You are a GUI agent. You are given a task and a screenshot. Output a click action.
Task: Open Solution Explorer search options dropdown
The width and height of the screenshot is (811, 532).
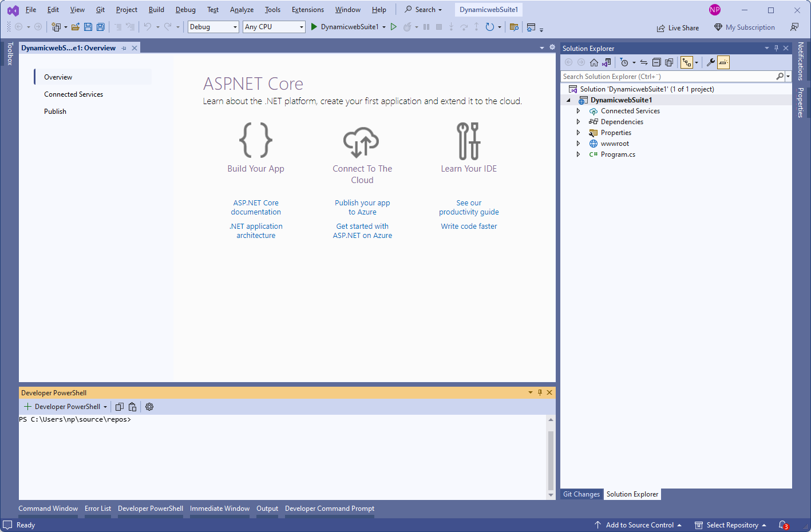(788, 76)
